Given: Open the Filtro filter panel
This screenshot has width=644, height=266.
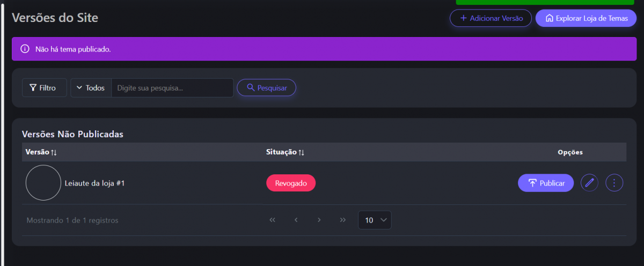Looking at the screenshot, I should coord(44,88).
